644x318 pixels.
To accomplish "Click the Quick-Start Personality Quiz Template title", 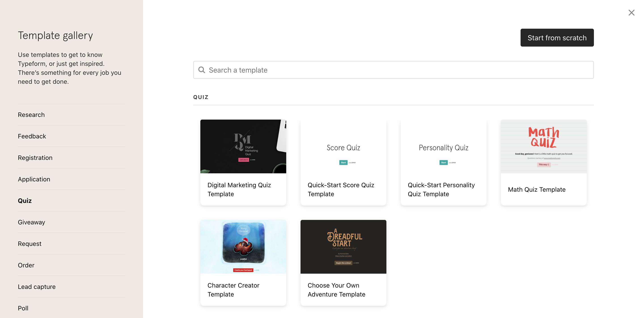I will pyautogui.click(x=441, y=189).
